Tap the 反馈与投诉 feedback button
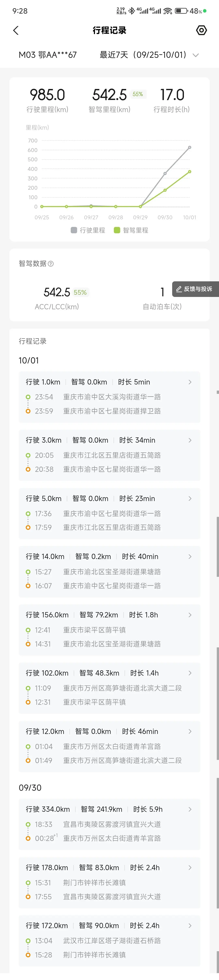The height and width of the screenshot is (980, 219). coord(195,289)
